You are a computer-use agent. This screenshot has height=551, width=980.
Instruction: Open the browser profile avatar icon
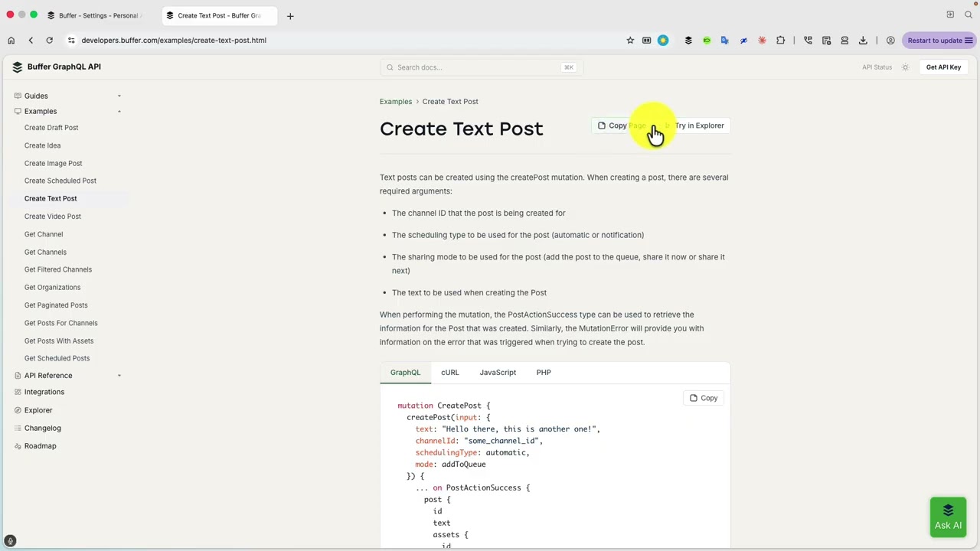tap(890, 41)
